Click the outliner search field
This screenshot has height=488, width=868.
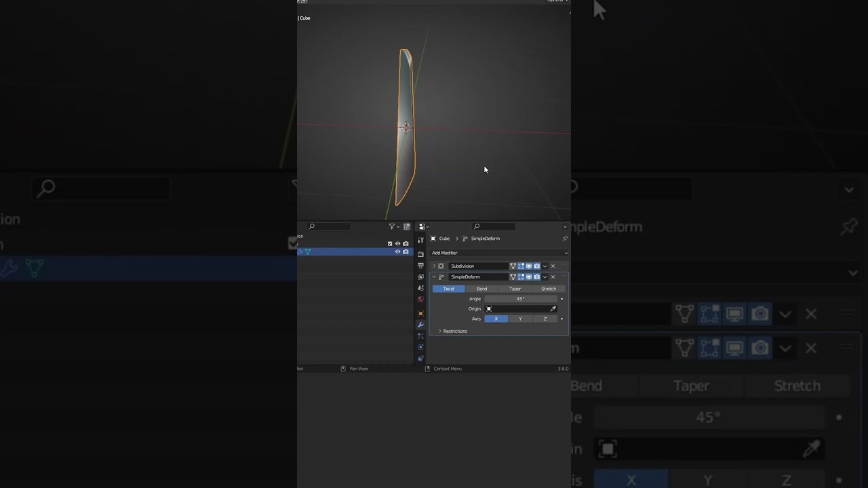(x=329, y=226)
